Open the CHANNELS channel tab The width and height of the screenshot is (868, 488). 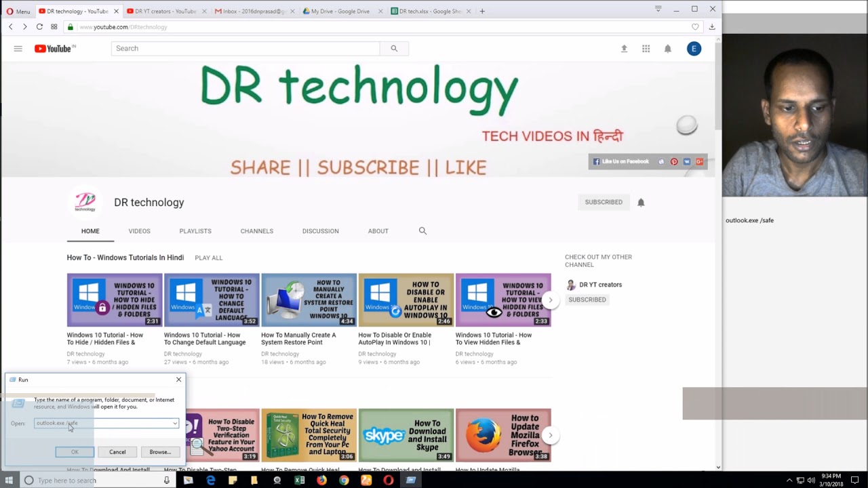[x=257, y=231]
